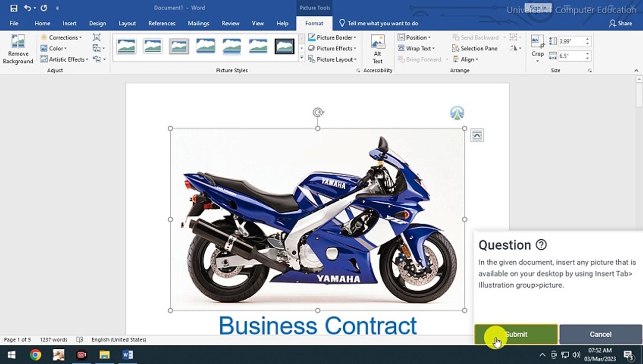Open the File menu tab

14,23
